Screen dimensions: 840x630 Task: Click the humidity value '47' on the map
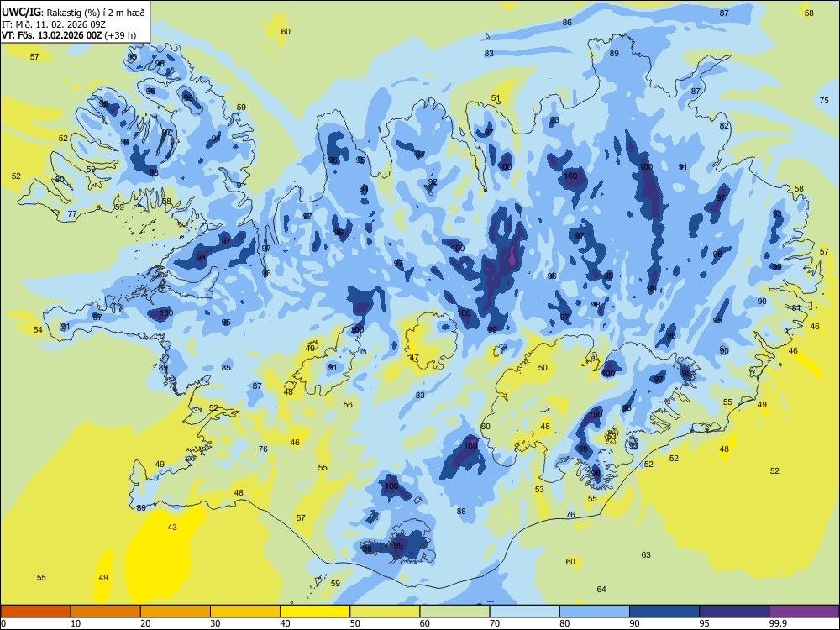pos(414,357)
